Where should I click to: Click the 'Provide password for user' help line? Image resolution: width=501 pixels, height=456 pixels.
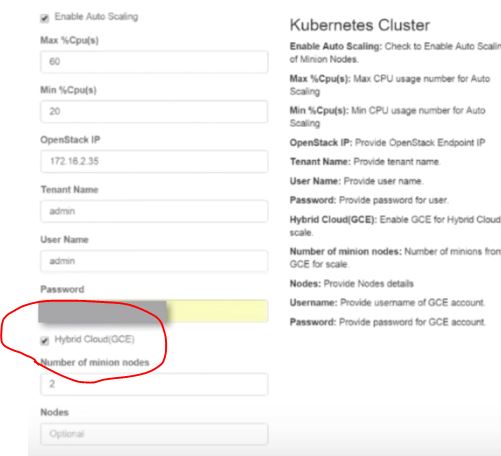[x=369, y=200]
